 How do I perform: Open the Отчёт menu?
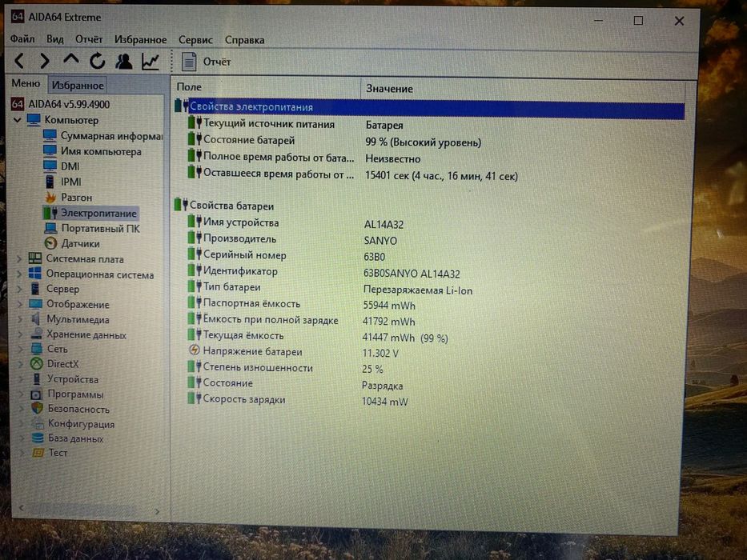click(x=89, y=39)
